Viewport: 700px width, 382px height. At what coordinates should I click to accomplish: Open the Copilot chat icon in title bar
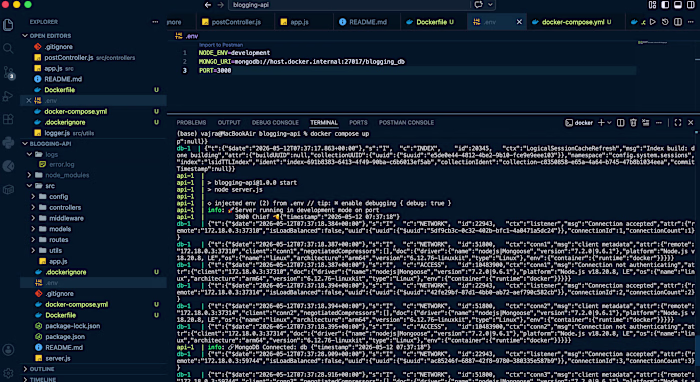[479, 5]
